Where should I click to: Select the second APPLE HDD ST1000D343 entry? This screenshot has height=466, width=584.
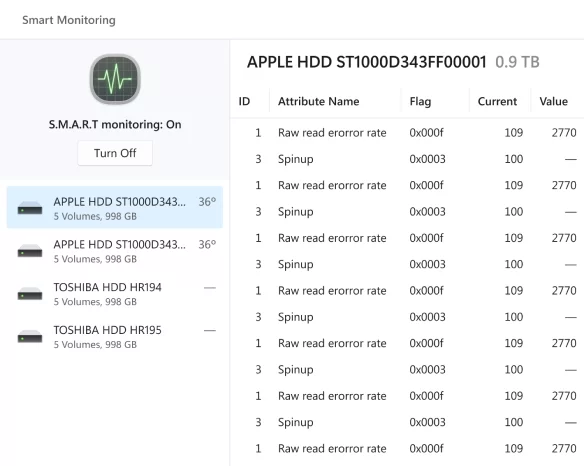(x=115, y=251)
